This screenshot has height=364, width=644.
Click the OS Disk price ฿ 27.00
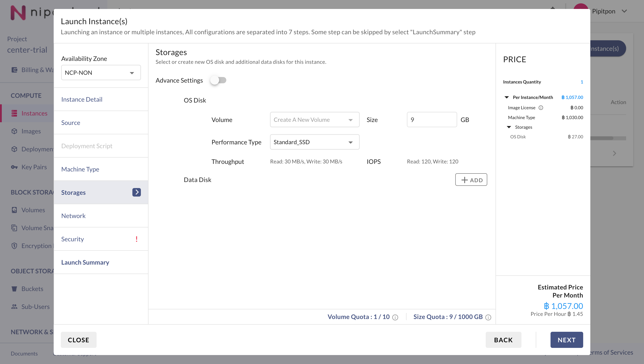[575, 137]
